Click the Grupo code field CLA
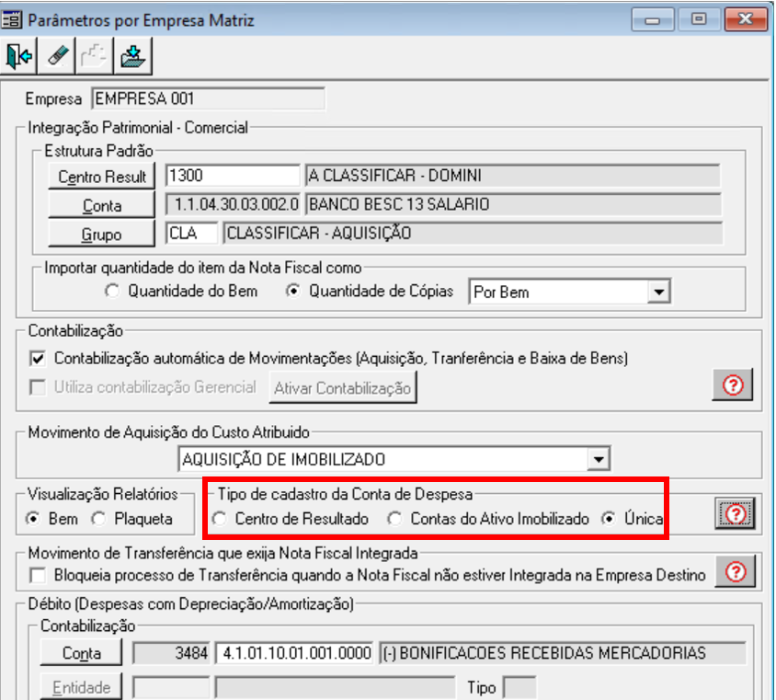The width and height of the screenshot is (776, 700). coord(191,233)
